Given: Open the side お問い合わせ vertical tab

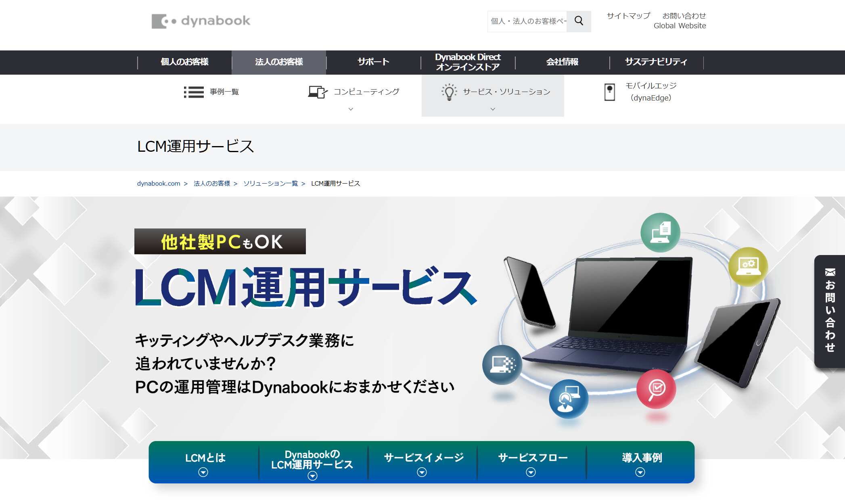Looking at the screenshot, I should [x=830, y=311].
